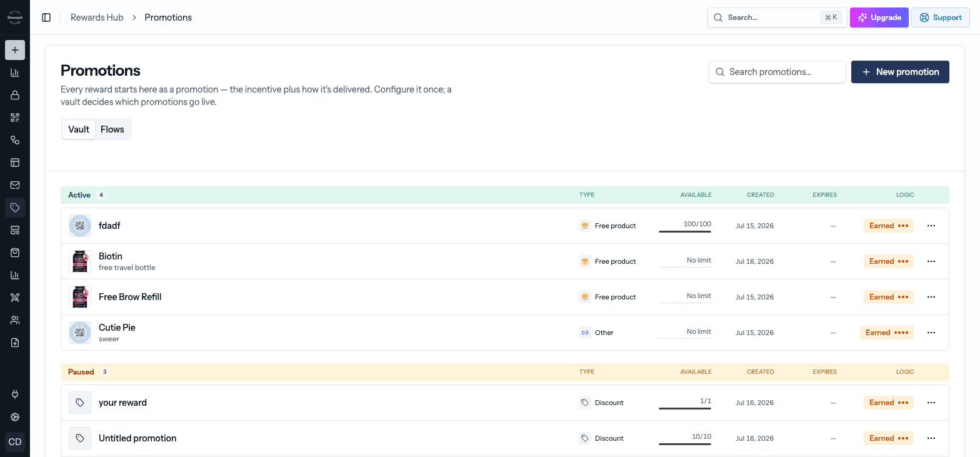This screenshot has width=980, height=457.
Task: Open the users icon in the sidebar
Action: click(x=15, y=320)
